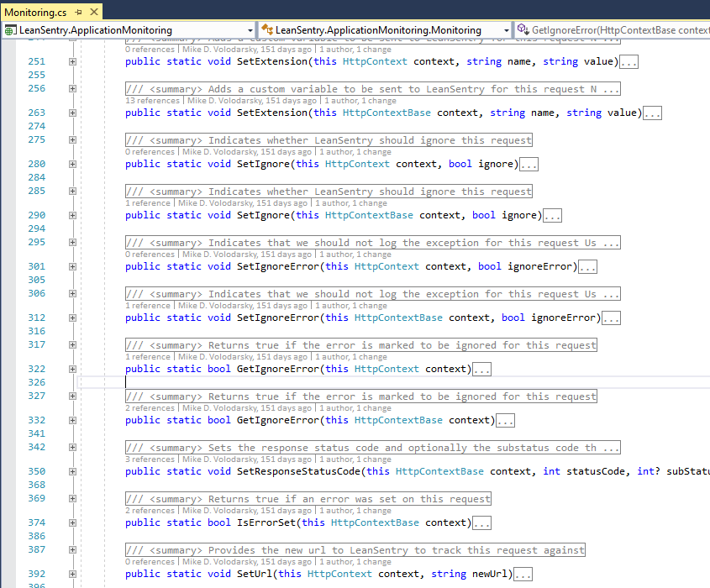This screenshot has width=710, height=588.
Task: Expand the summary comment at line 369
Action: [72, 498]
